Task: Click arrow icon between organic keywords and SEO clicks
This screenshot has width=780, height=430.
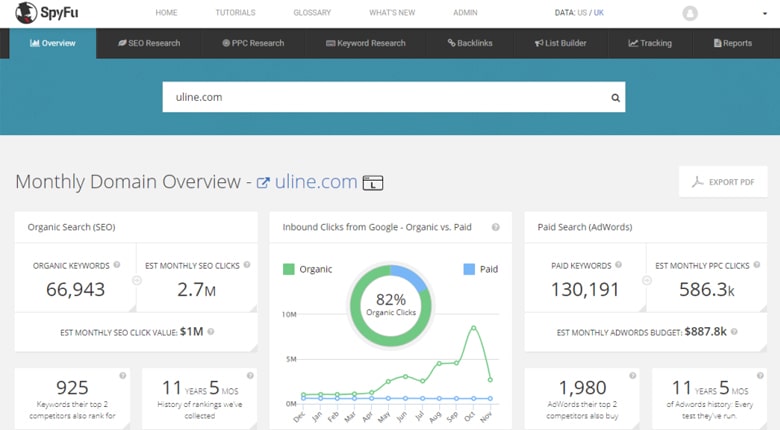Action: point(137,281)
